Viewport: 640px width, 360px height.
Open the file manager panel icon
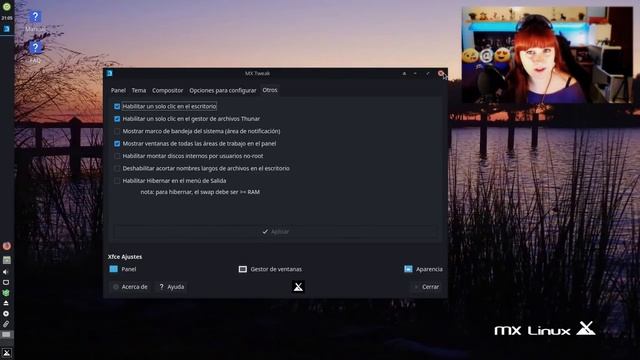point(7,260)
